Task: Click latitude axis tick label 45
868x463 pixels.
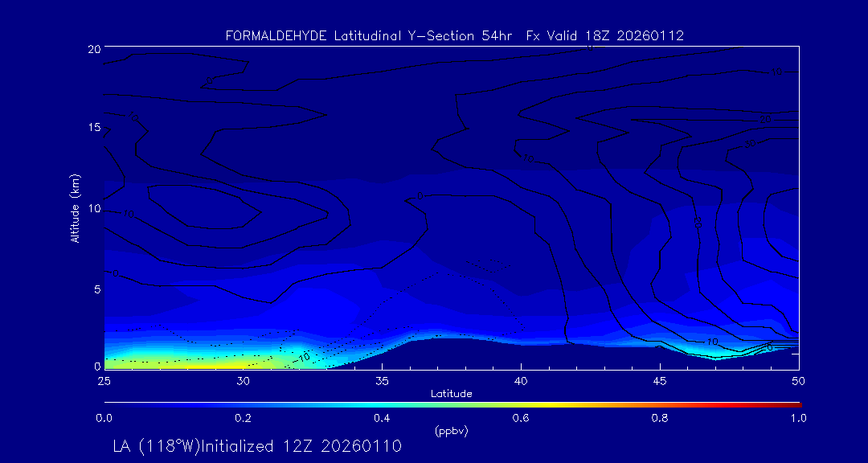Action: tap(659, 381)
